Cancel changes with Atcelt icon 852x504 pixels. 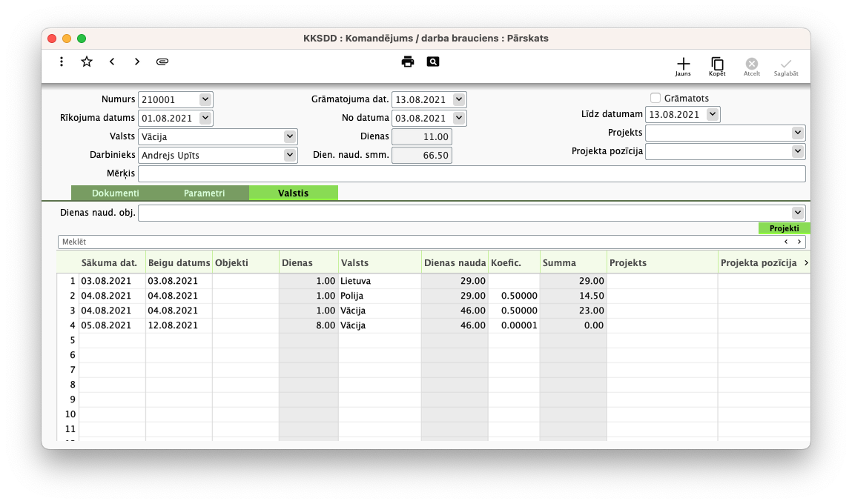coord(751,67)
